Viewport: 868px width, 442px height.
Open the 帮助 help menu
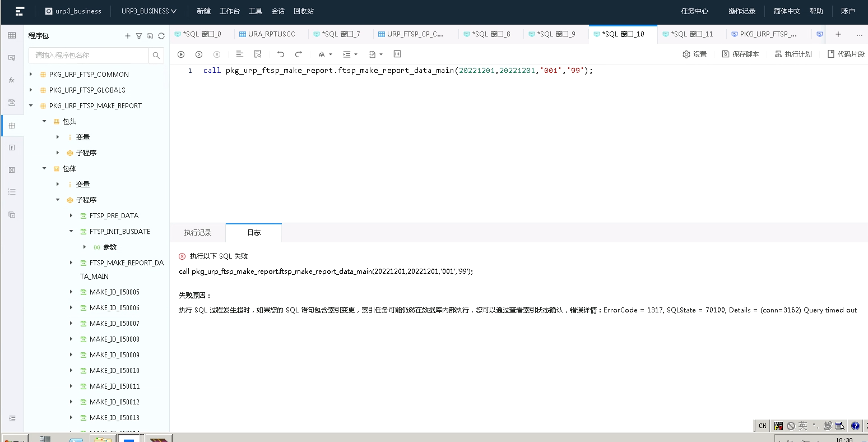pos(816,11)
